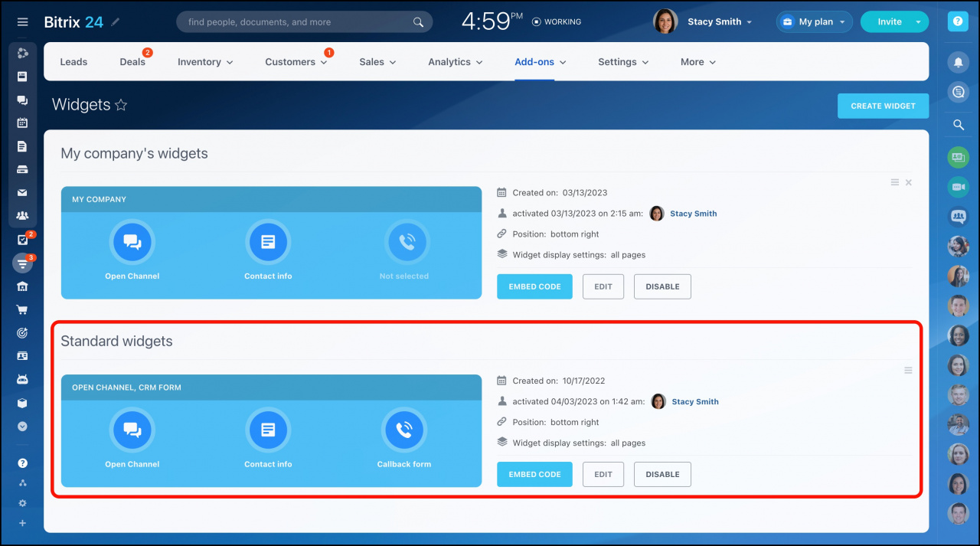Click EDIT for My Company widget
This screenshot has width=980, height=546.
tap(603, 286)
